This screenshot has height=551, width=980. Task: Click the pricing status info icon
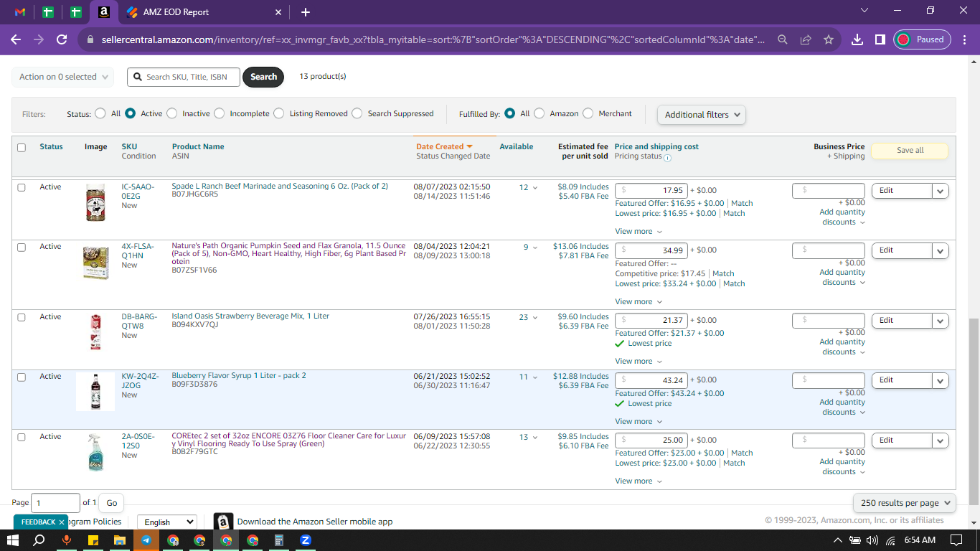[x=667, y=157]
